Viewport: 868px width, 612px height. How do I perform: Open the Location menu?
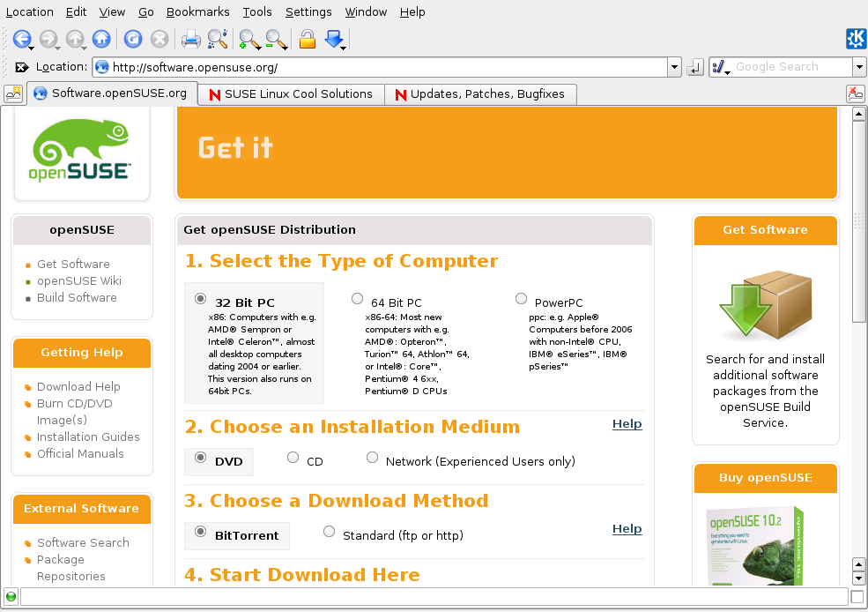click(x=29, y=11)
